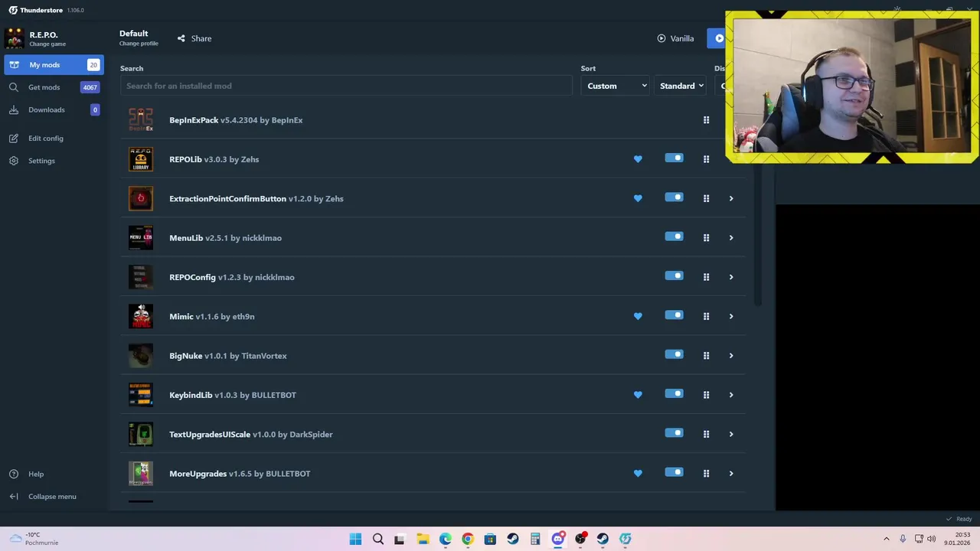The height and width of the screenshot is (551, 980).
Task: Click the Thunderstore logo in title bar
Action: pyautogui.click(x=13, y=10)
